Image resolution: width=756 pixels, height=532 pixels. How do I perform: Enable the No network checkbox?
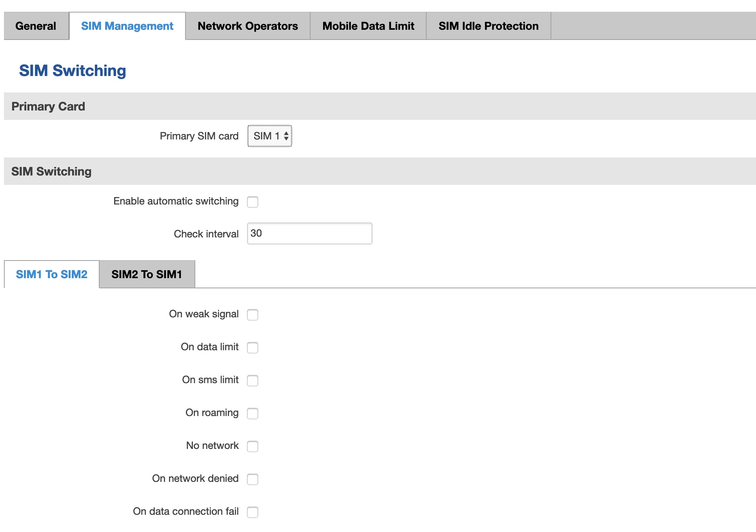pos(253,446)
